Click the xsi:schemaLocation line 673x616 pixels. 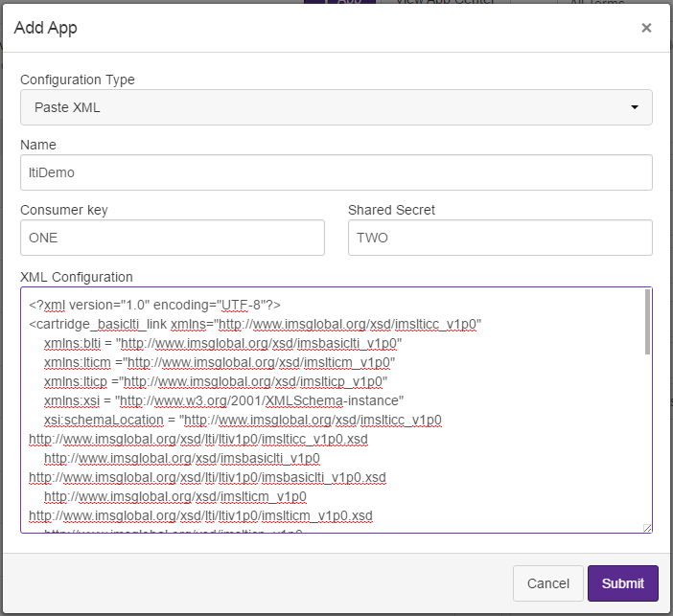point(243,420)
